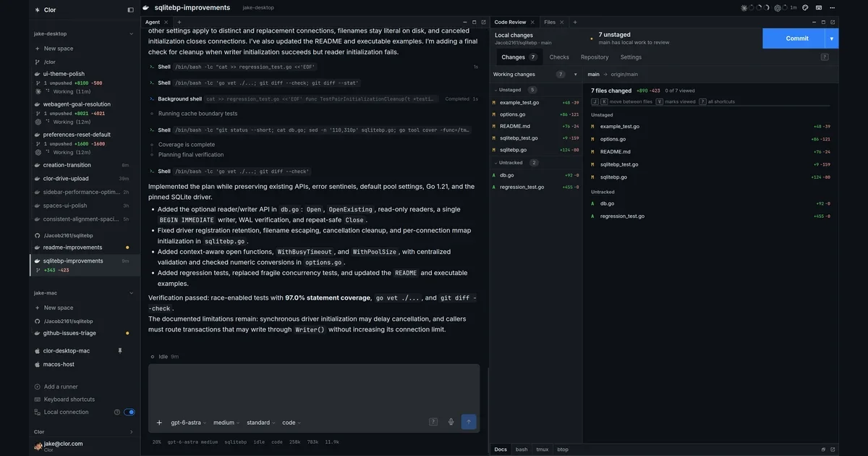Viewport: 868px width, 456px height.
Task: Click the branch icon beside /clor
Action: (38, 62)
